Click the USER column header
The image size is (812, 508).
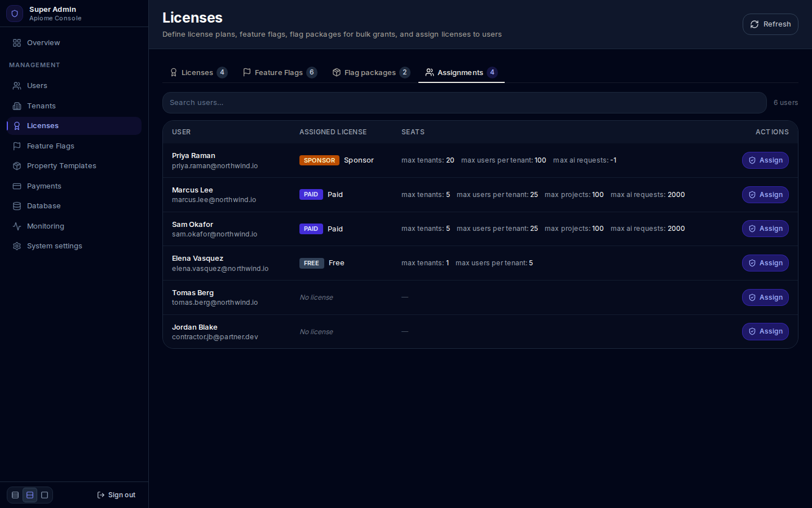[182, 132]
